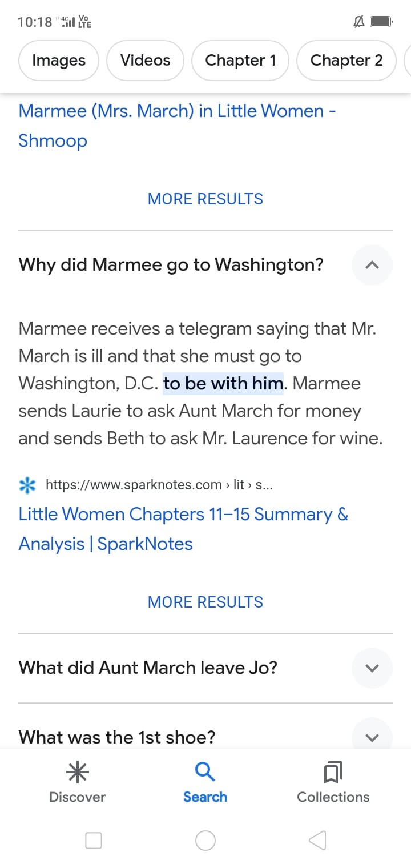Tap MORE RESULTS below the SparkNotes link
Viewport: 411px width, 868px height.
(205, 602)
